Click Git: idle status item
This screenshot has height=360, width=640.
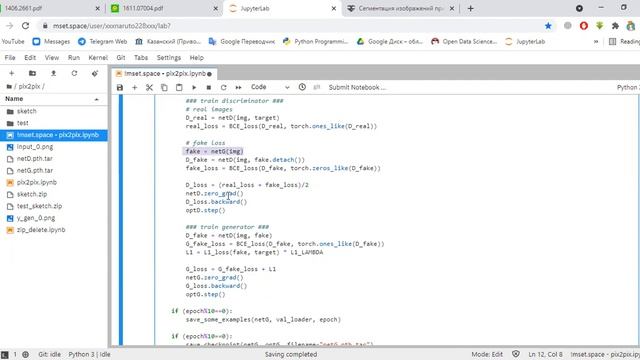point(49,354)
